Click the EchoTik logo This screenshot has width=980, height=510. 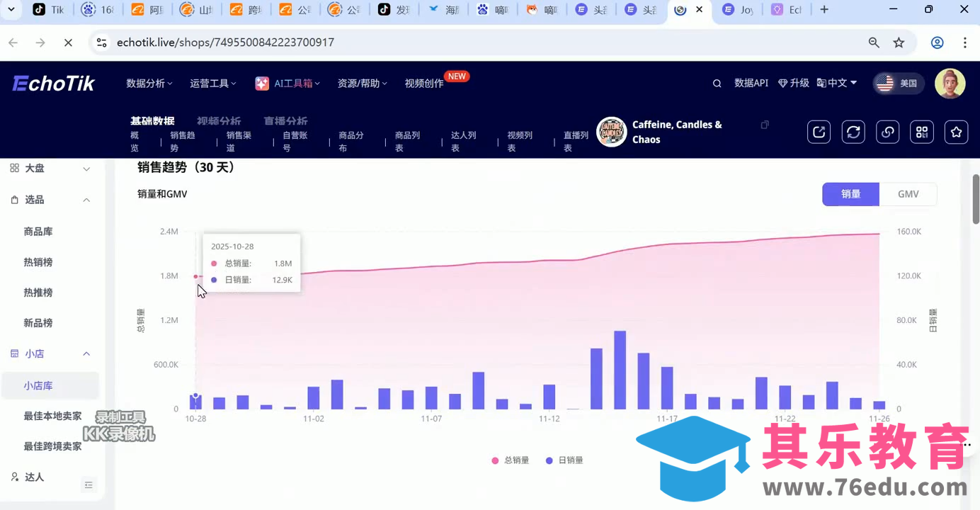pyautogui.click(x=52, y=83)
